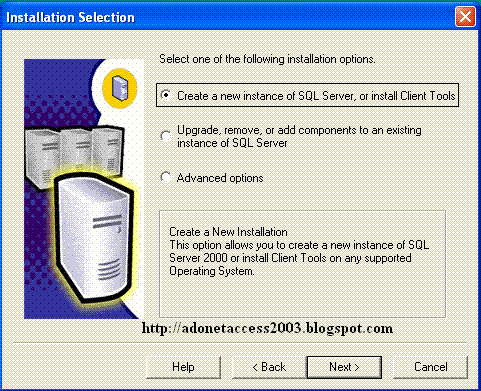Viewport: 481px width, 391px height.
Task: Click 'Select one of the following installation options' text
Action: tap(267, 59)
